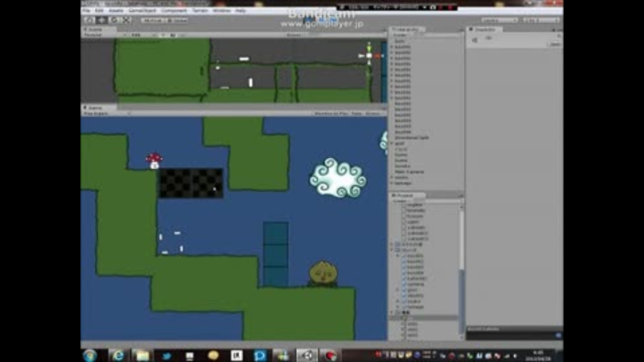The image size is (644, 362).
Task: Select Main Camera in Hierarchy
Action: click(x=409, y=172)
